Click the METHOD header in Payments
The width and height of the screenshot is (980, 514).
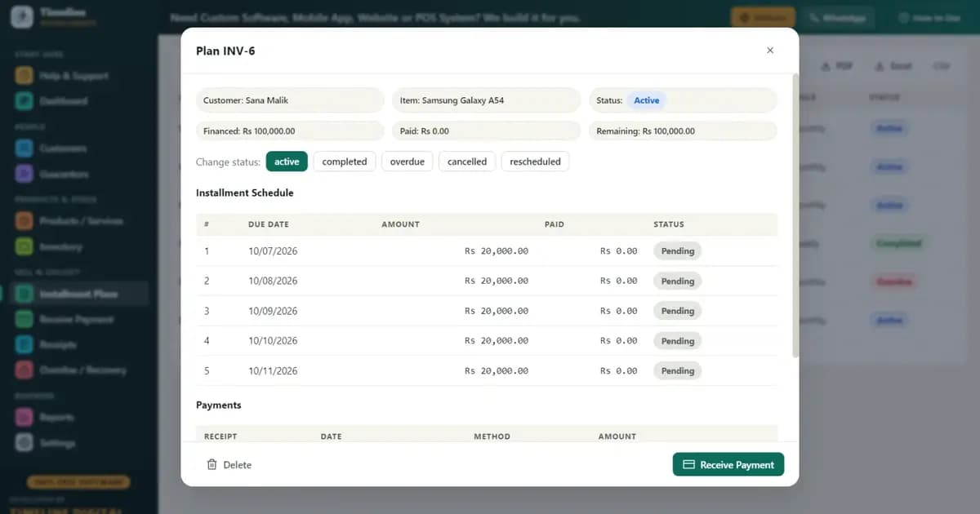492,436
